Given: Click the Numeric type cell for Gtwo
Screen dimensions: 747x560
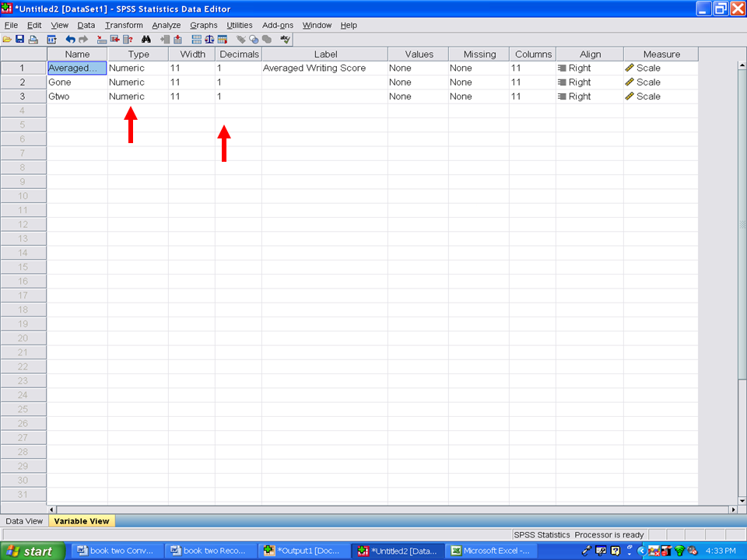Looking at the screenshot, I should 138,96.
